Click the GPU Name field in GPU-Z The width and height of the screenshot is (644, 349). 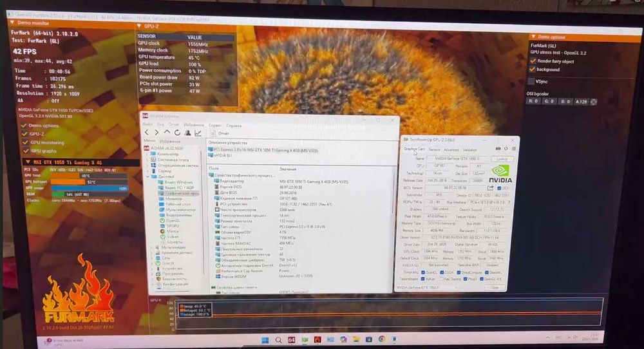coord(458,158)
